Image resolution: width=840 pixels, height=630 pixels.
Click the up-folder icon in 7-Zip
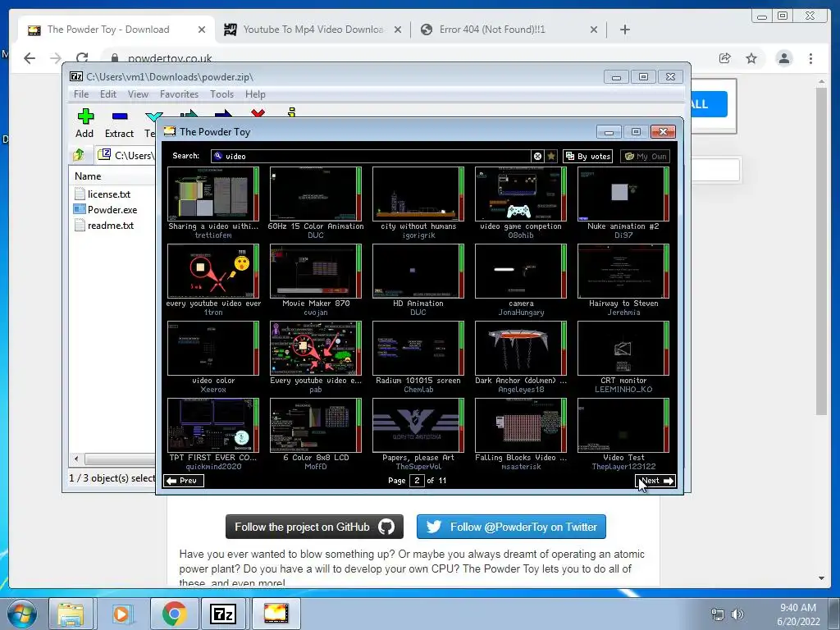[x=79, y=155]
